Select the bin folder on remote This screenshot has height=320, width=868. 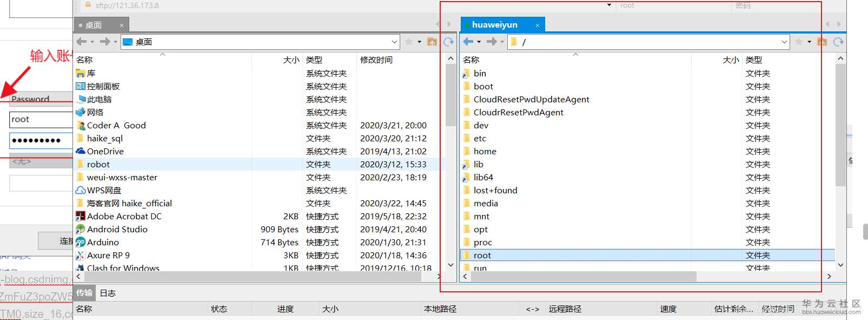coord(474,73)
